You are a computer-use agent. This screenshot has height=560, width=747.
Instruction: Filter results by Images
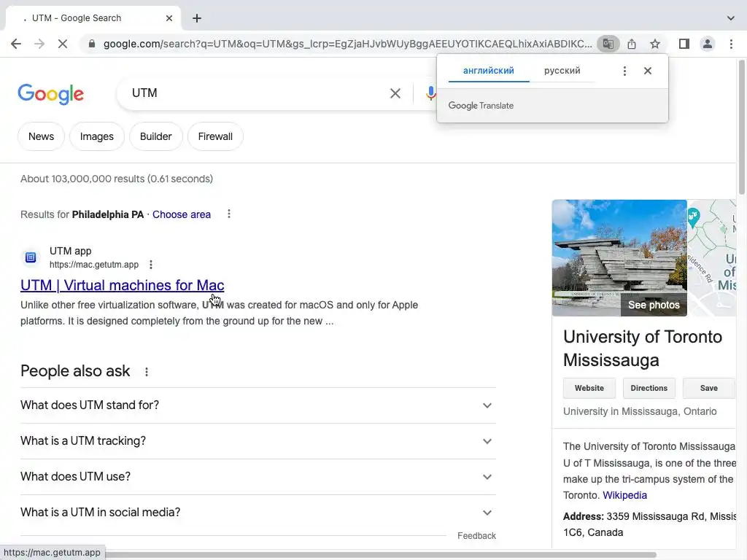coord(97,136)
